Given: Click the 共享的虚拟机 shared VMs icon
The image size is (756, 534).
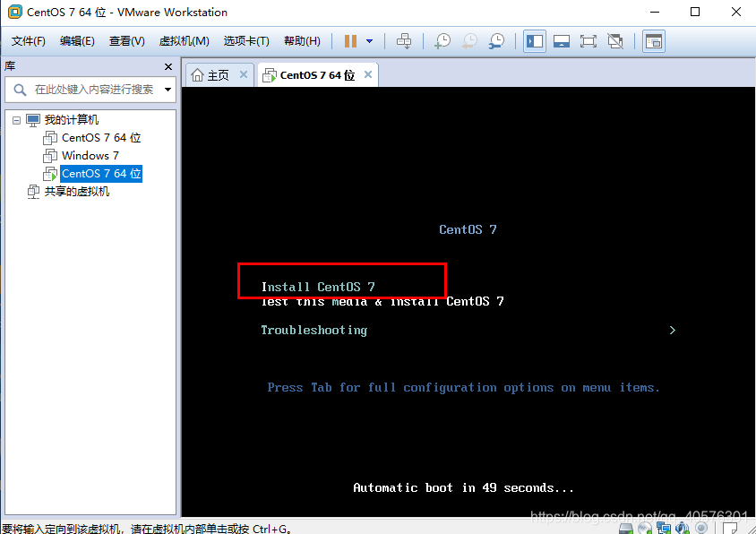Looking at the screenshot, I should point(33,192).
